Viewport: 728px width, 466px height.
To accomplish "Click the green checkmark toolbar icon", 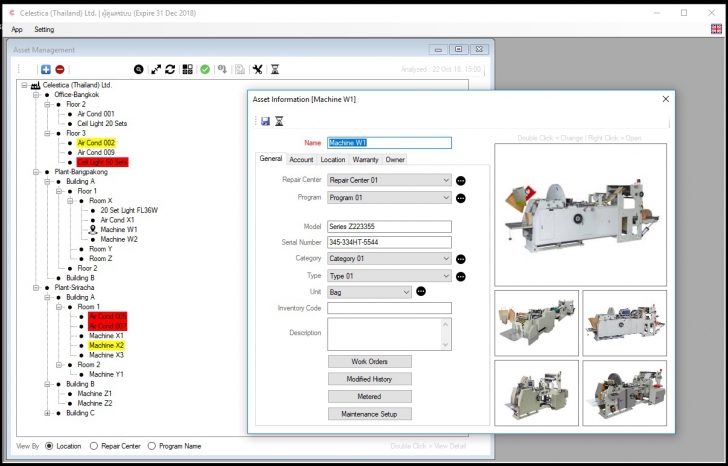I will tap(204, 69).
